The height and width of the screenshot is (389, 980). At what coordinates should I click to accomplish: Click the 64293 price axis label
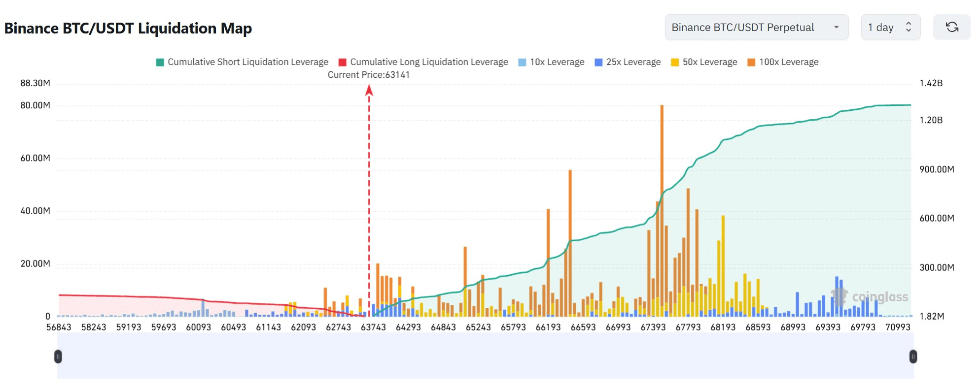pyautogui.click(x=409, y=327)
